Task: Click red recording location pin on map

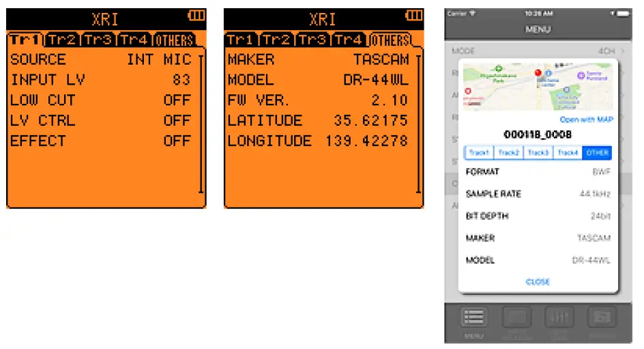Action: [538, 73]
